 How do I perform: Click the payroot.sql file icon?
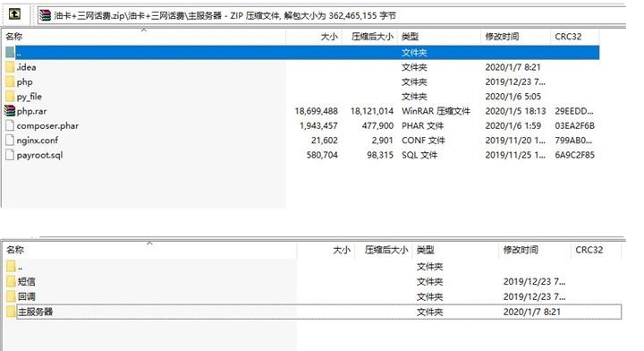point(10,155)
